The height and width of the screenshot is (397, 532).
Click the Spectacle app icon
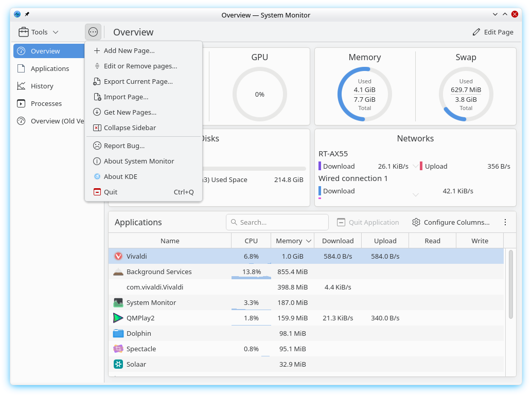(x=118, y=349)
